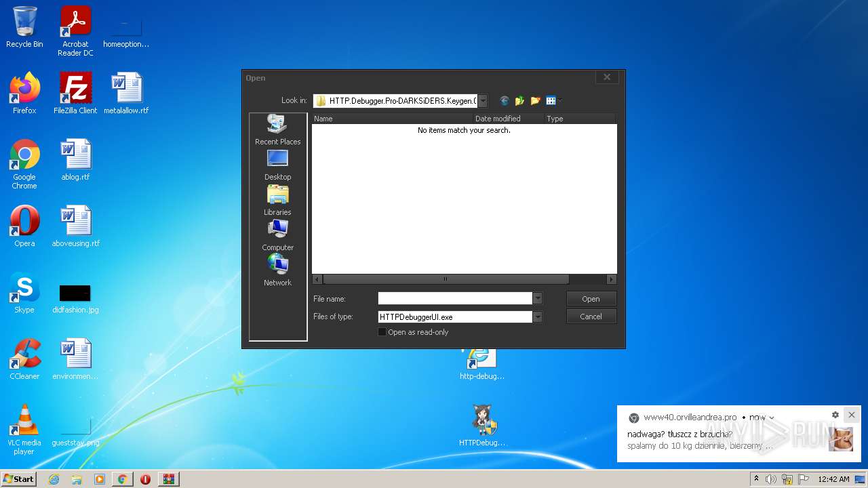The width and height of the screenshot is (868, 488).
Task: Click scrollbar left arrow in file list
Action: [x=317, y=279]
